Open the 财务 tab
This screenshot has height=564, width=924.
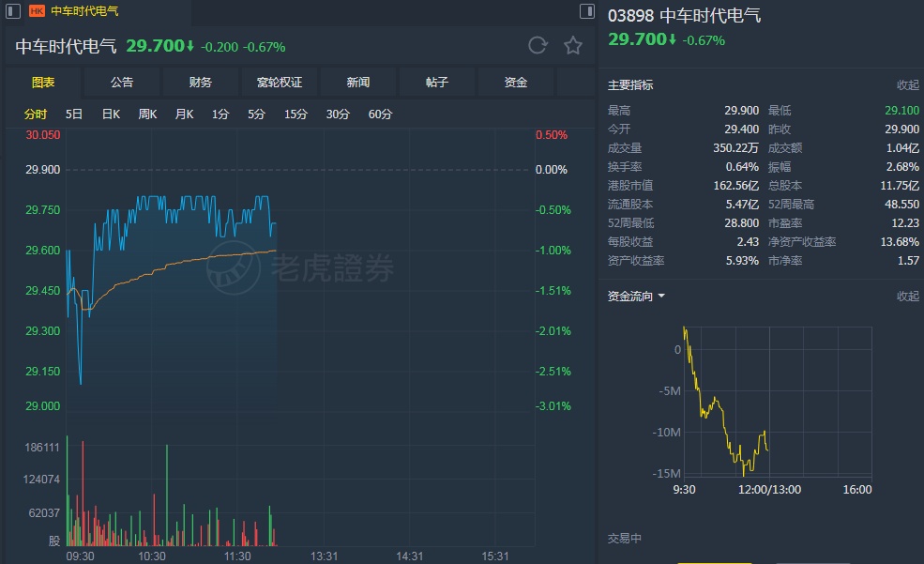point(201,83)
